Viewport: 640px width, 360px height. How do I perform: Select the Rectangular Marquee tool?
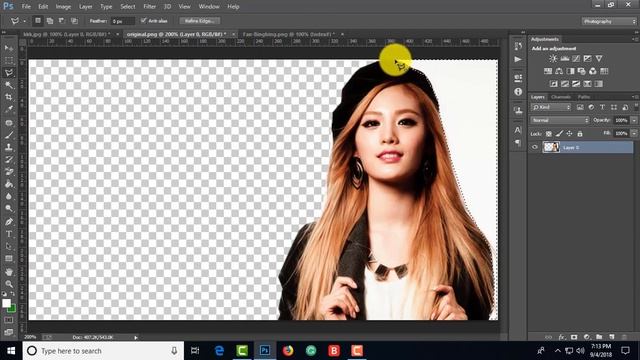(9, 60)
